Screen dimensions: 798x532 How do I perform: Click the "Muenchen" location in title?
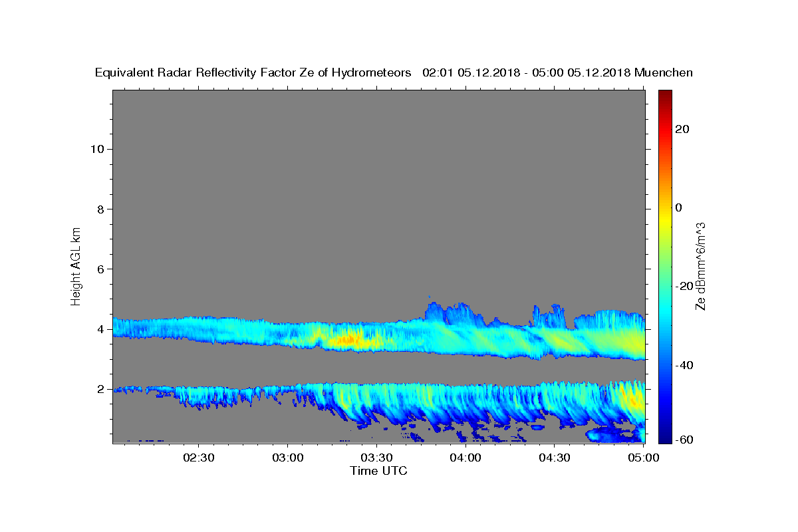664,72
